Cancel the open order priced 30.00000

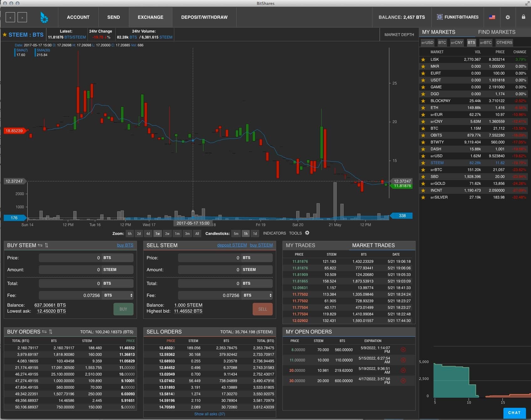(x=403, y=381)
